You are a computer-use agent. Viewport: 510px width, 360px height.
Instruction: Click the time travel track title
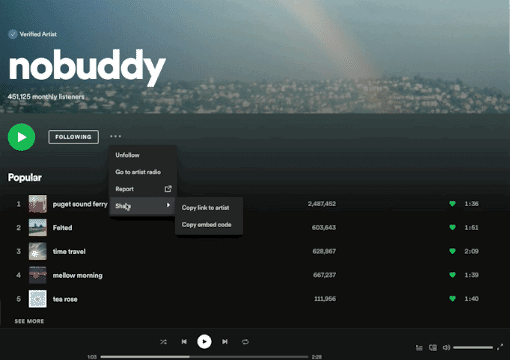[69, 251]
